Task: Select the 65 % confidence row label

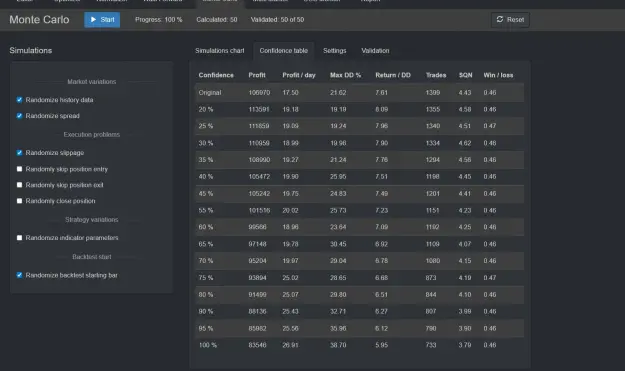Action: (x=206, y=244)
